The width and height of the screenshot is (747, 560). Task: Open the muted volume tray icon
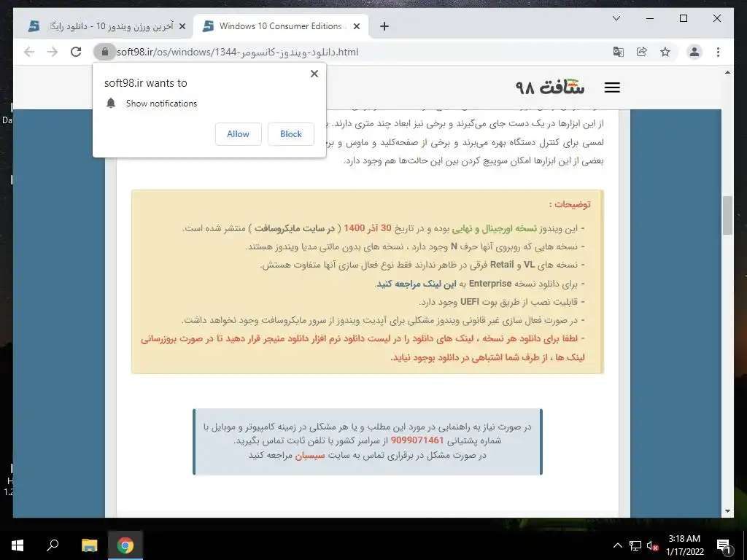[653, 545]
